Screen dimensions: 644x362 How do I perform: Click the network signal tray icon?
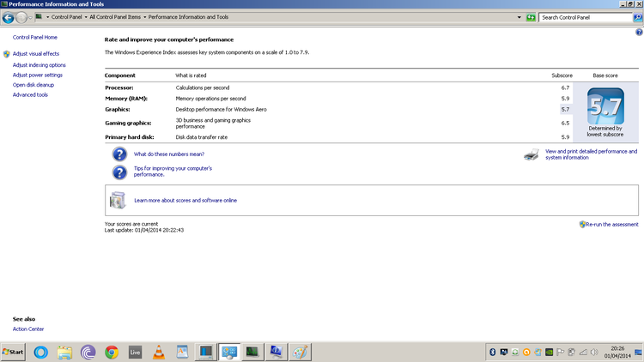click(583, 353)
